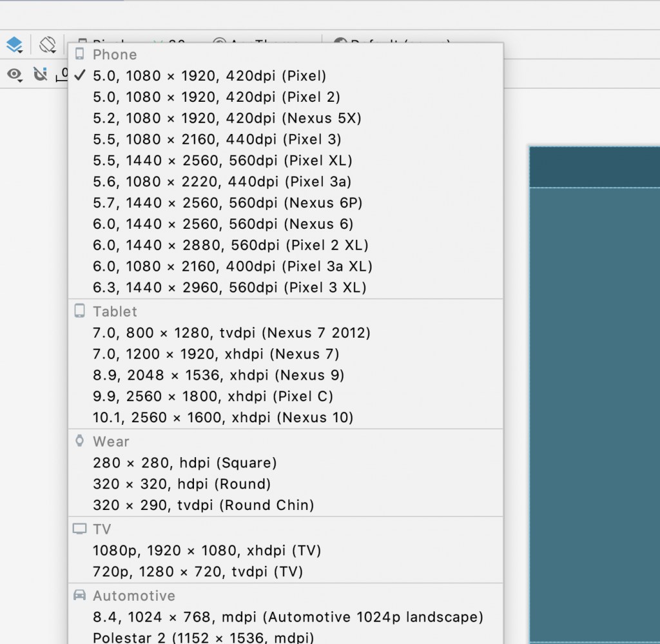Choose Nexus 5X from device list
The width and height of the screenshot is (660, 644).
(x=286, y=118)
